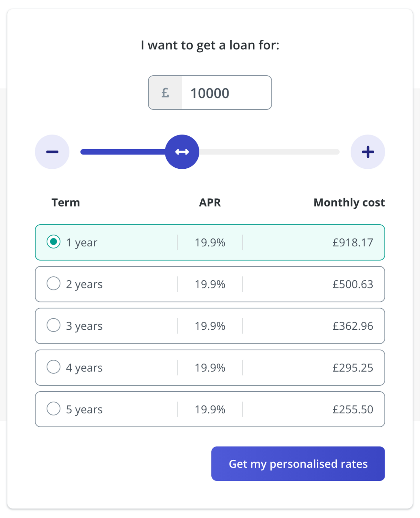
Task: Select the 1 year loan term
Action: [x=53, y=242]
